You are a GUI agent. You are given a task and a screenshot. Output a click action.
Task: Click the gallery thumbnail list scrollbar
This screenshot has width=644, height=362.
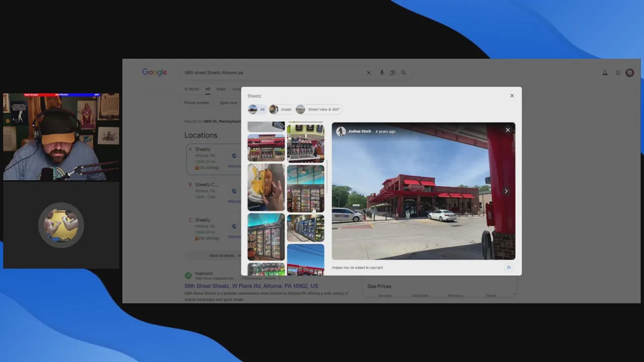tap(328, 177)
